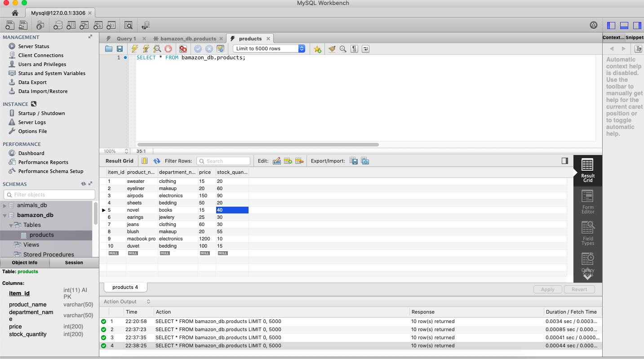
Task: Create a new function icon
Action: [111, 25]
